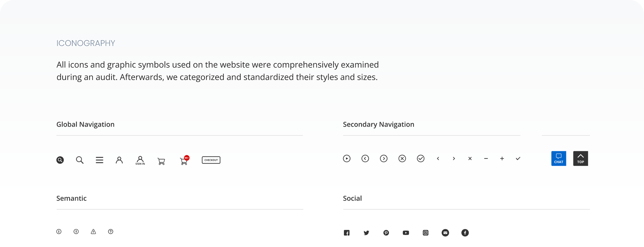Image resolution: width=644 pixels, height=247 pixels.
Task: Click the circled left arrow icon
Action: coord(365,159)
